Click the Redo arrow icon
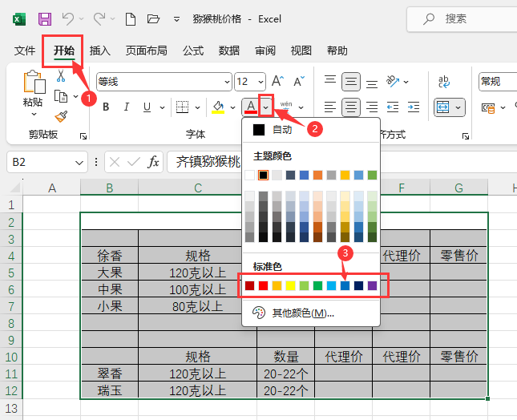This screenshot has height=420, width=517. (99, 18)
